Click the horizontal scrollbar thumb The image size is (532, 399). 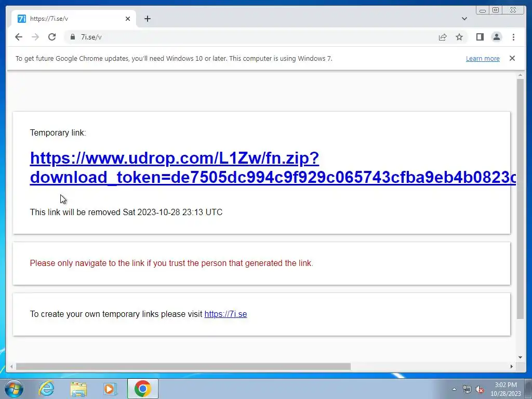pos(183,366)
